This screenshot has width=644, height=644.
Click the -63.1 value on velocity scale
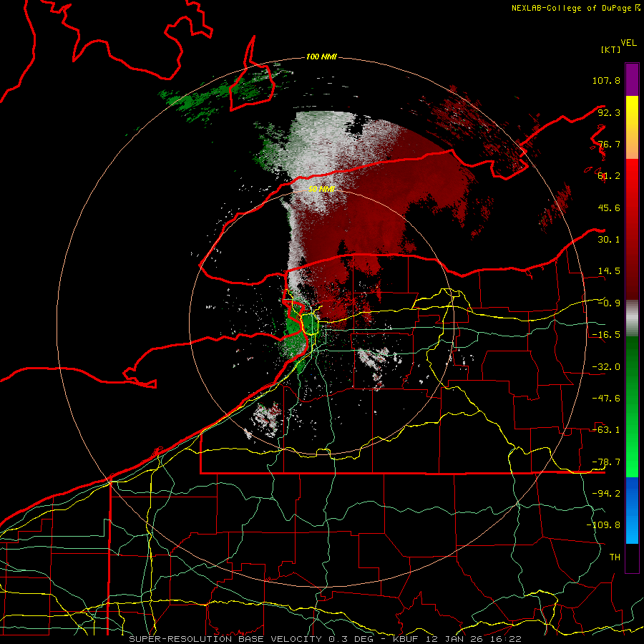point(606,430)
